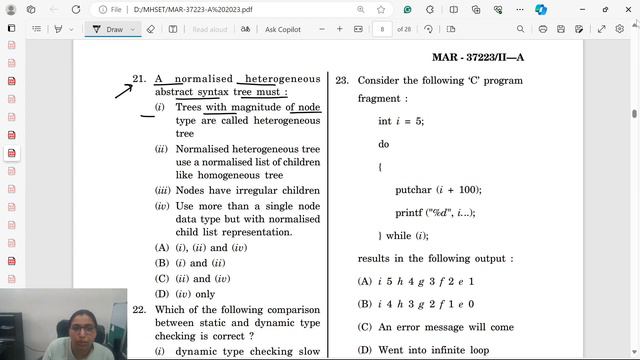Viewport: 640px width, 360px height.
Task: Open the green Grammarly extension icon
Action: [x=407, y=9]
